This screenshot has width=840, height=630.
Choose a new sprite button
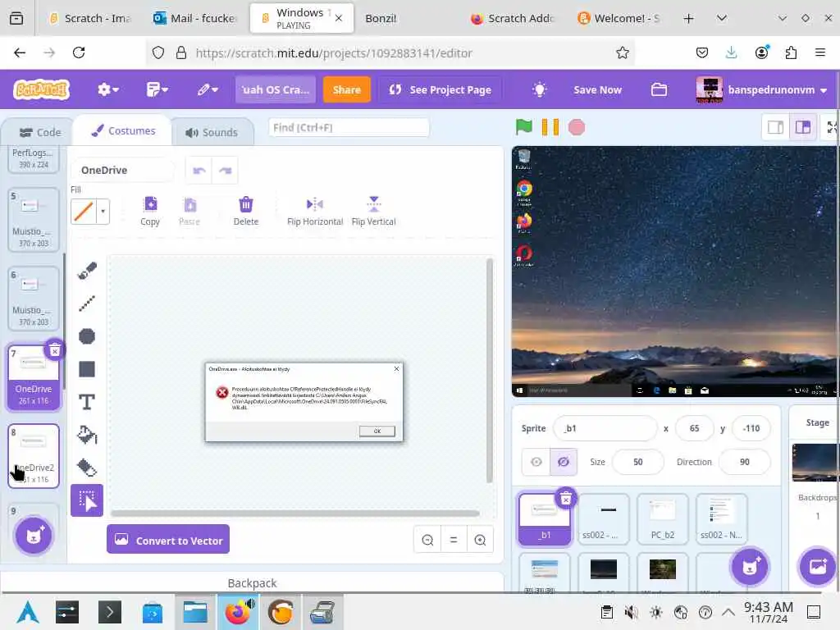coord(750,566)
